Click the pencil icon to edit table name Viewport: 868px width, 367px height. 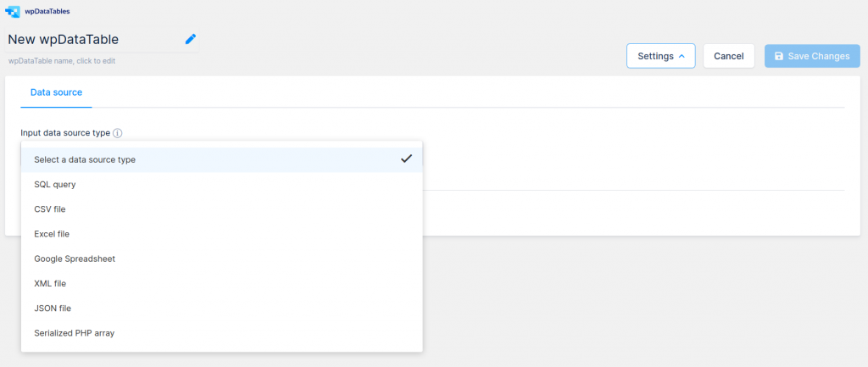pos(191,39)
